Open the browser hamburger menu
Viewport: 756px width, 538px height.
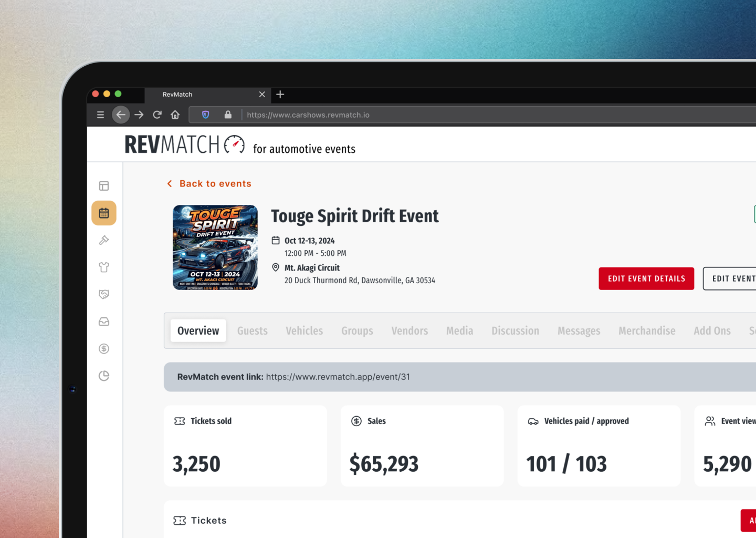click(100, 115)
